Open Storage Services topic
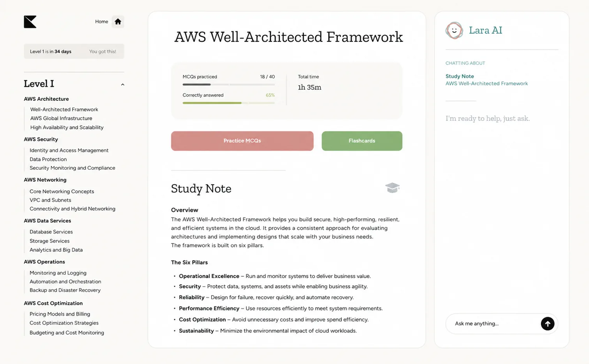 point(50,241)
